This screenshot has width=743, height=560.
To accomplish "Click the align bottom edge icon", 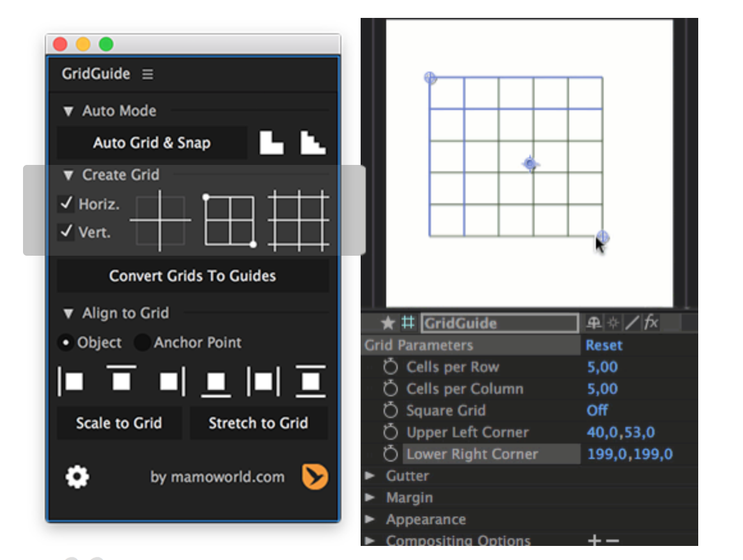I will pos(216,382).
